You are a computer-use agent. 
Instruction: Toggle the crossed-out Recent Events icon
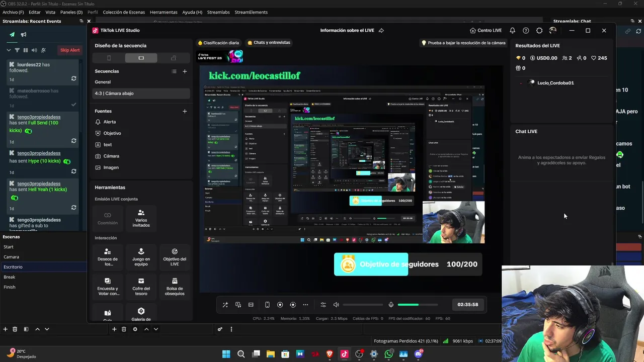[43, 50]
